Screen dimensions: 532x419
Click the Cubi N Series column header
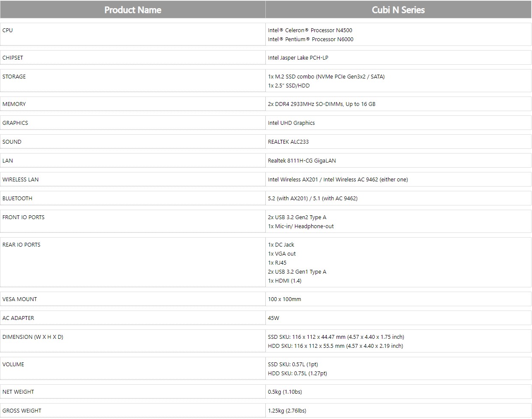pos(398,10)
